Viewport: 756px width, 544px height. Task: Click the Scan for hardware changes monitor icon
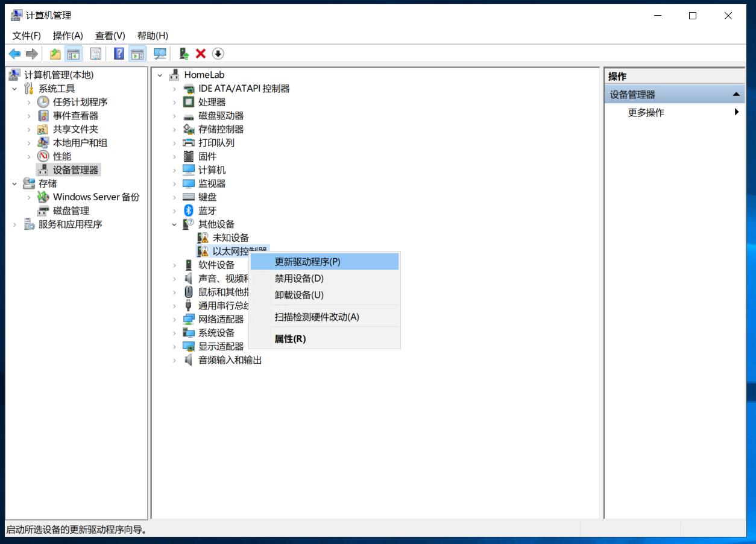[160, 54]
